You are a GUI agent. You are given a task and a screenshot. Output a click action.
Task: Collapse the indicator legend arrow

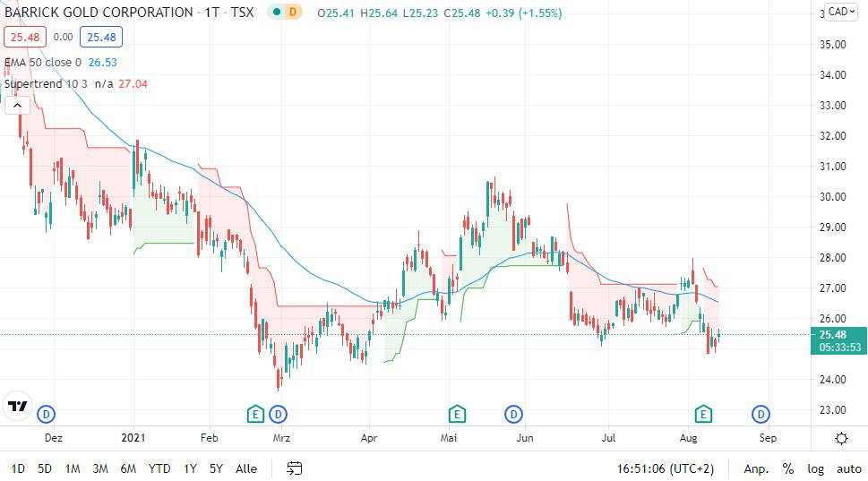(17, 105)
